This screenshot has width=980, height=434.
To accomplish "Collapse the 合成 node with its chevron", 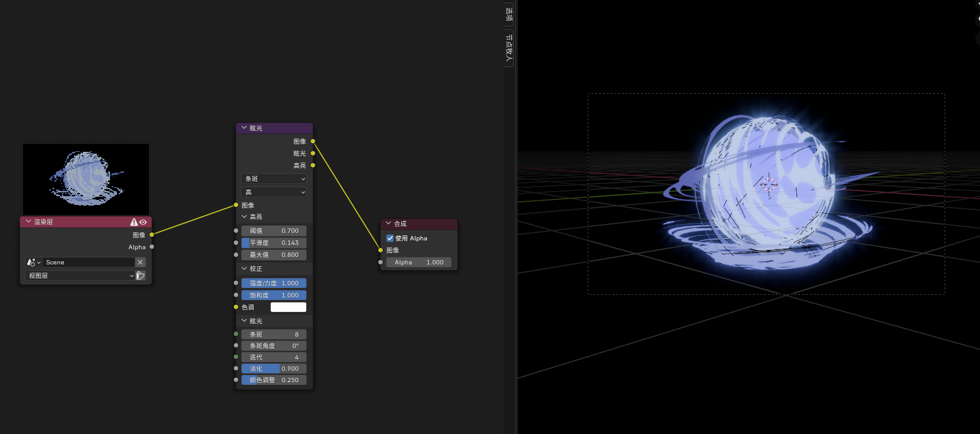I will coord(388,223).
